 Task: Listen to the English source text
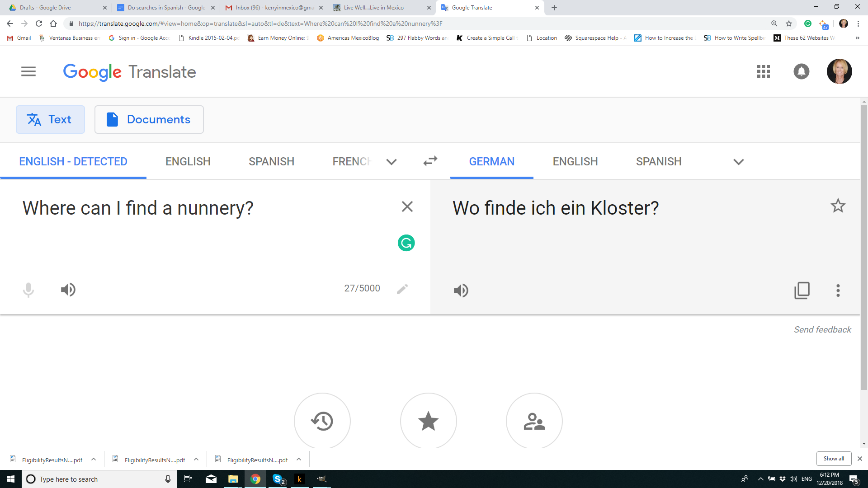(68, 290)
